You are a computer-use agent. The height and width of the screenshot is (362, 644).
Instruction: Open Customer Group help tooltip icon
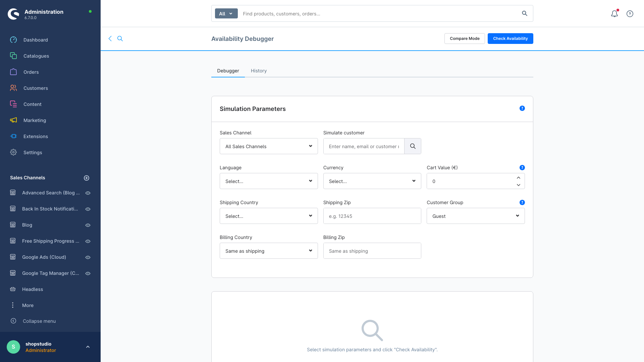522,202
